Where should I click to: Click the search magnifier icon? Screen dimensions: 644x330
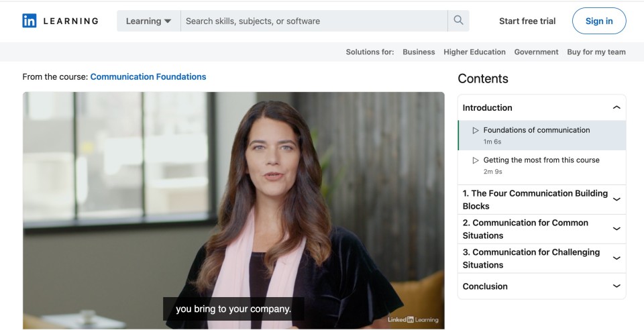pos(458,21)
